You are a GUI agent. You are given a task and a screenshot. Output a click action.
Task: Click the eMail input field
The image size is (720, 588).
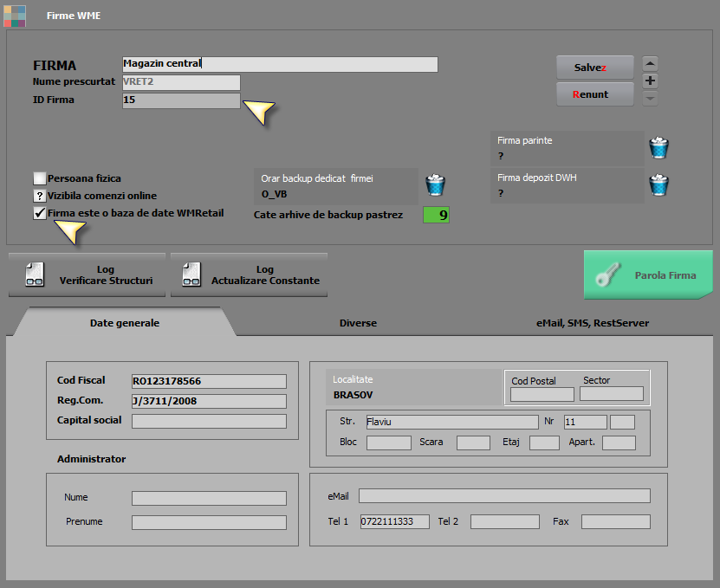click(504, 495)
